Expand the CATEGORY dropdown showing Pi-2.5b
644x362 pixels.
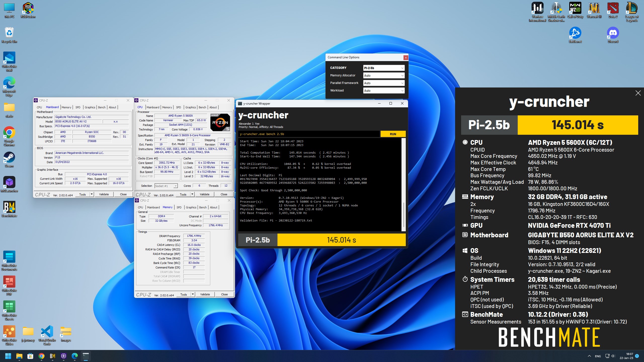384,68
